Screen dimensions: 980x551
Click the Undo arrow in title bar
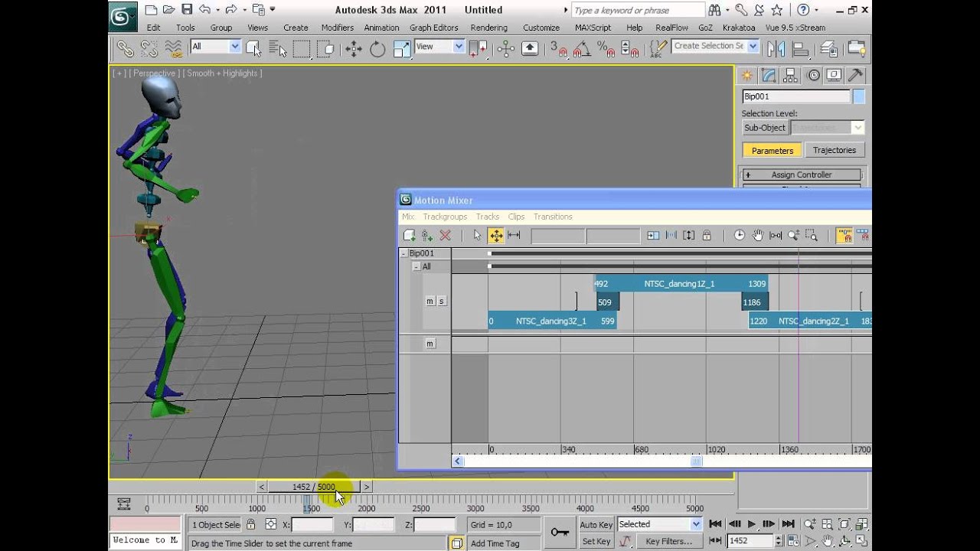204,10
